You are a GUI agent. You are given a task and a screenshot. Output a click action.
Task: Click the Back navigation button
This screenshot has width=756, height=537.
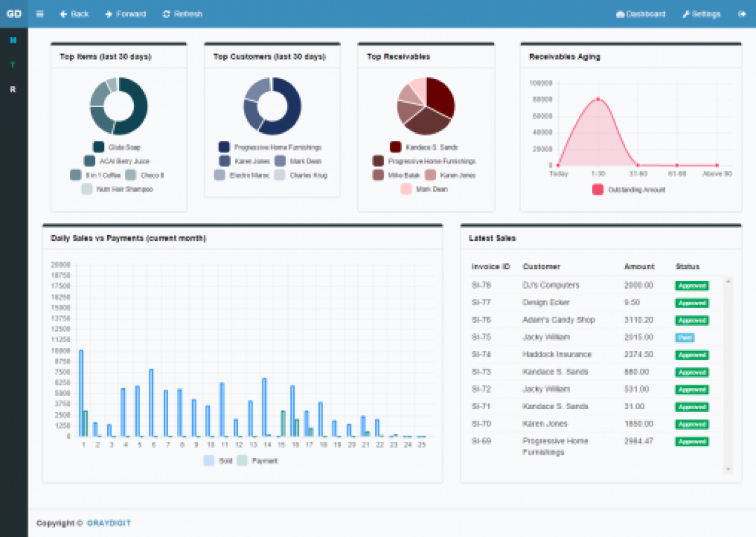tap(74, 14)
